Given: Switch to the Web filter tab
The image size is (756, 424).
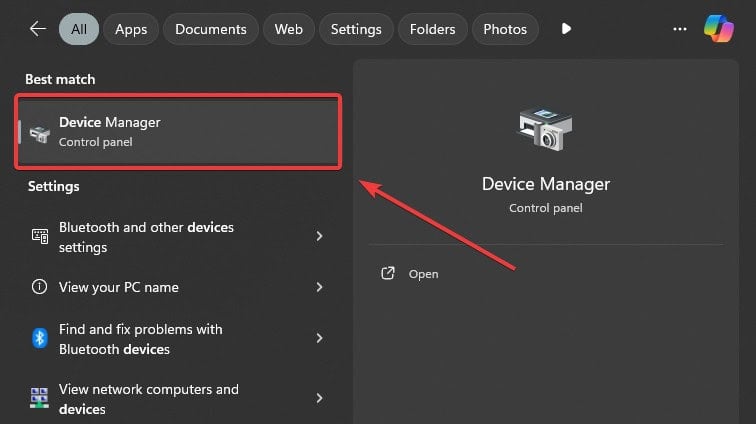Looking at the screenshot, I should pyautogui.click(x=288, y=29).
